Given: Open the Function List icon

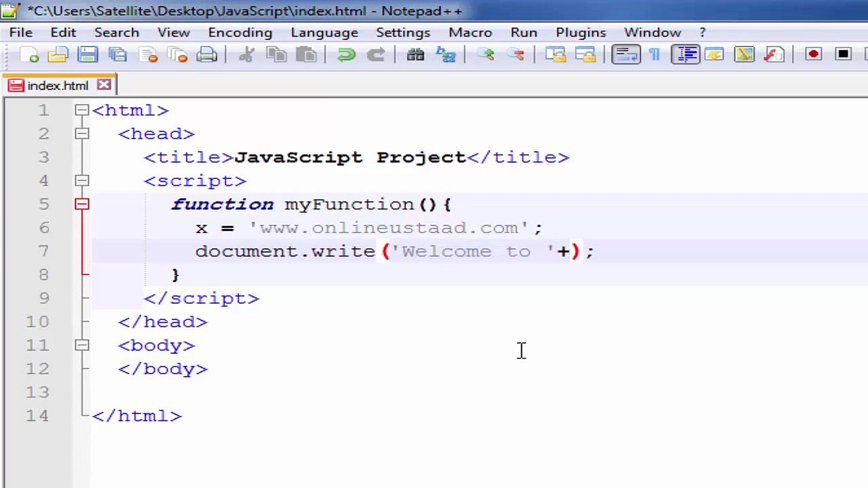Looking at the screenshot, I should pyautogui.click(x=774, y=55).
